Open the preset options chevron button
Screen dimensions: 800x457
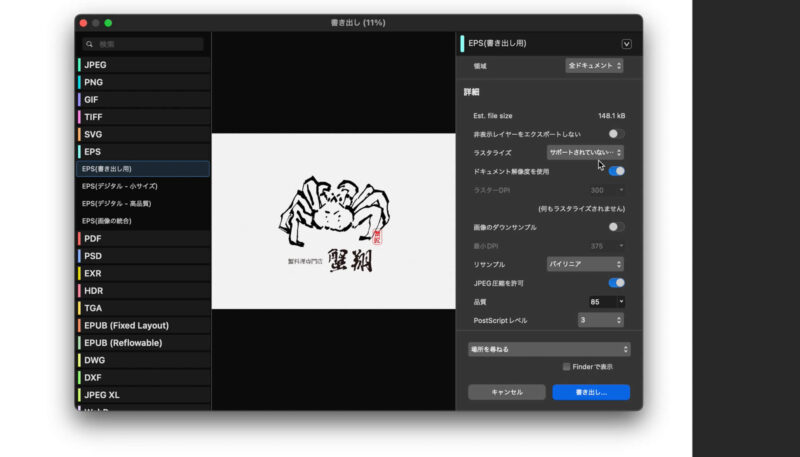627,44
